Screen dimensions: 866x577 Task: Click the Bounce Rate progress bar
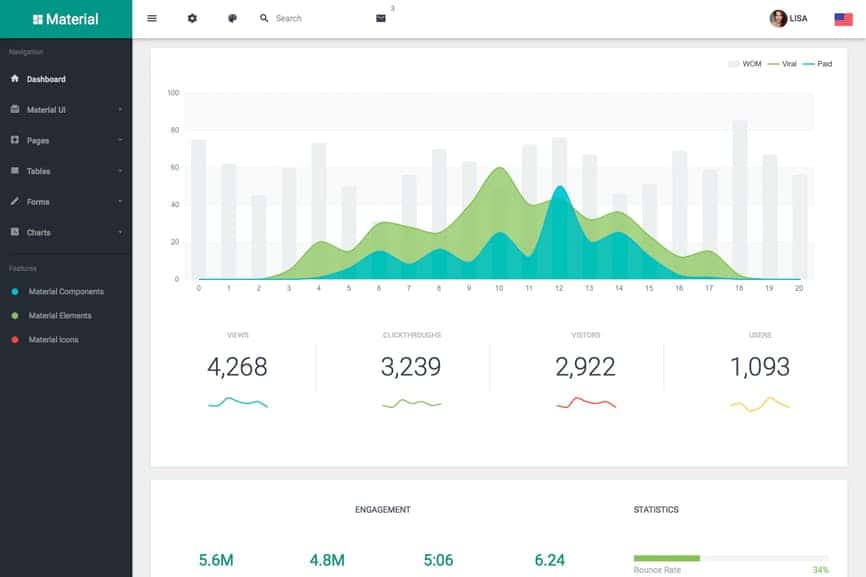click(730, 557)
